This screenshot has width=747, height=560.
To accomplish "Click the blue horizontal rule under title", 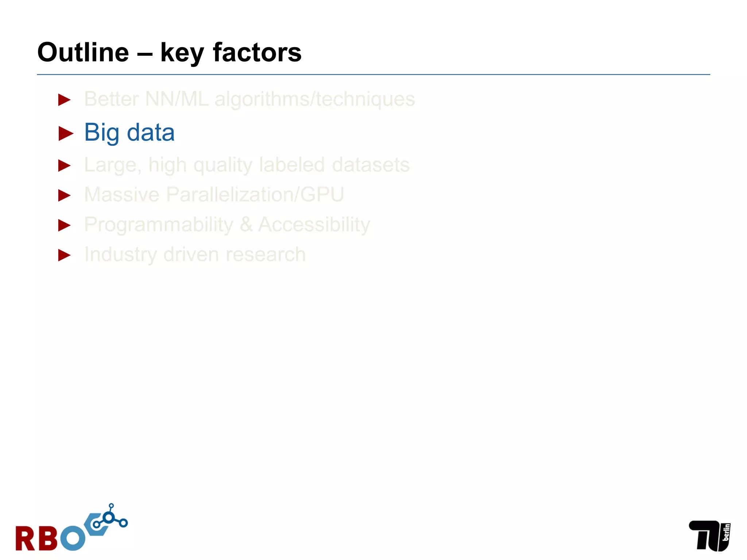I will pos(373,74).
